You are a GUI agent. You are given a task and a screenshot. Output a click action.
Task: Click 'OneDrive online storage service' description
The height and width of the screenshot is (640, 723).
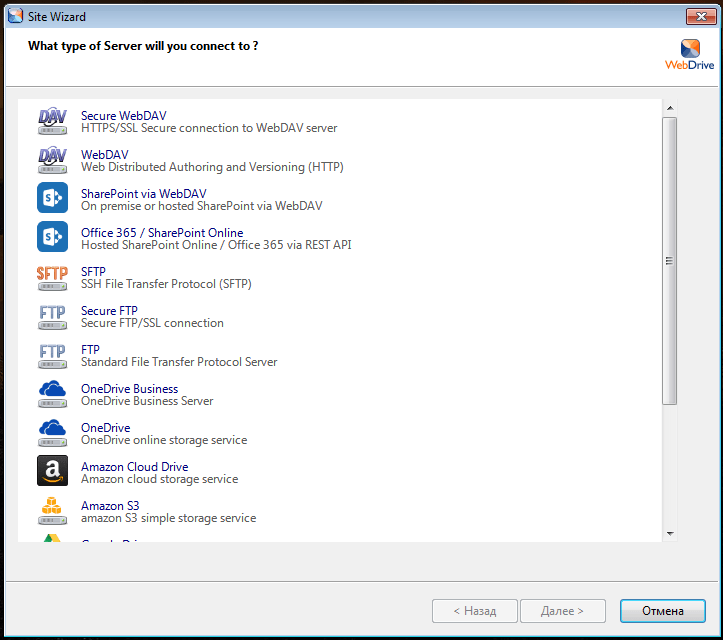164,440
